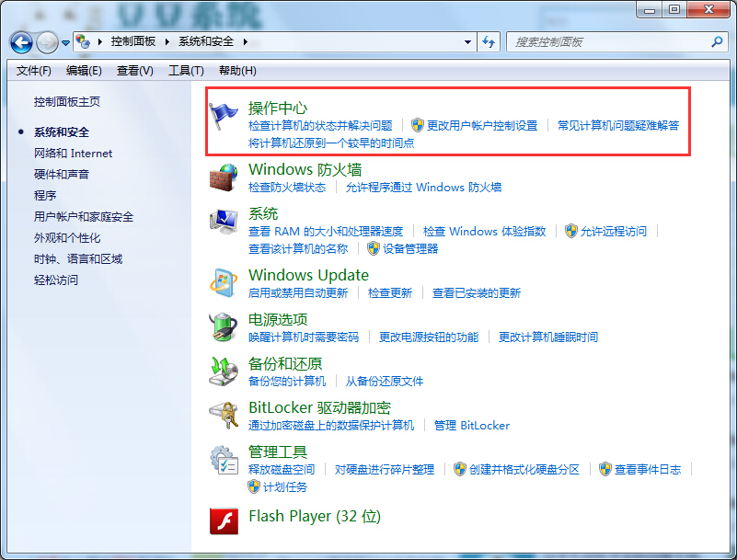The width and height of the screenshot is (737, 560).
Task: Click 唤醒计算机时需要密码 link
Action: click(x=303, y=337)
